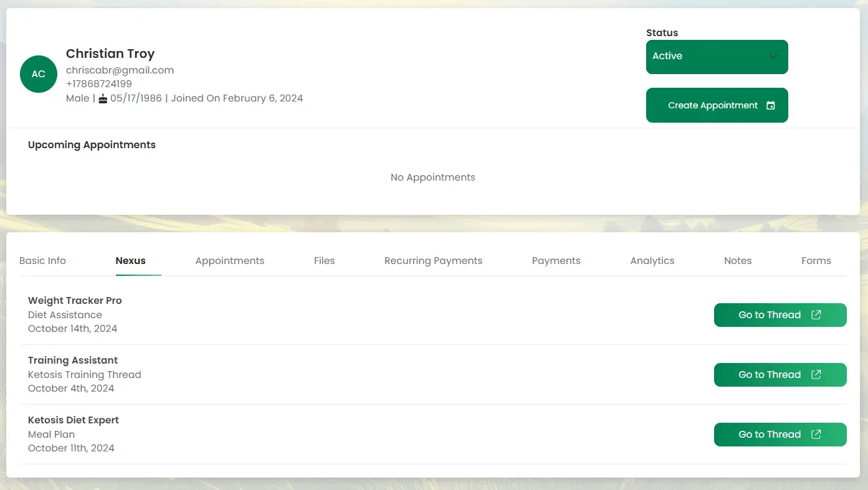Click external link icon for Weight Tracker Pro

(x=816, y=315)
